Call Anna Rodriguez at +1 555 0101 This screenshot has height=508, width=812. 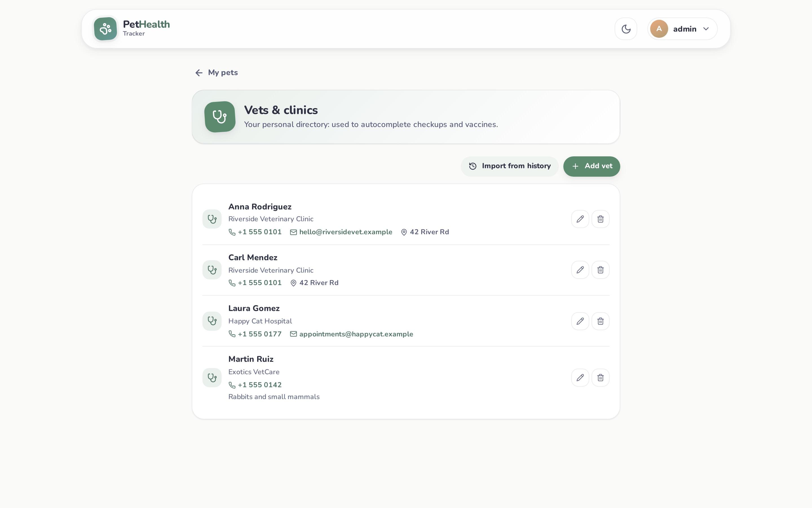coord(255,232)
